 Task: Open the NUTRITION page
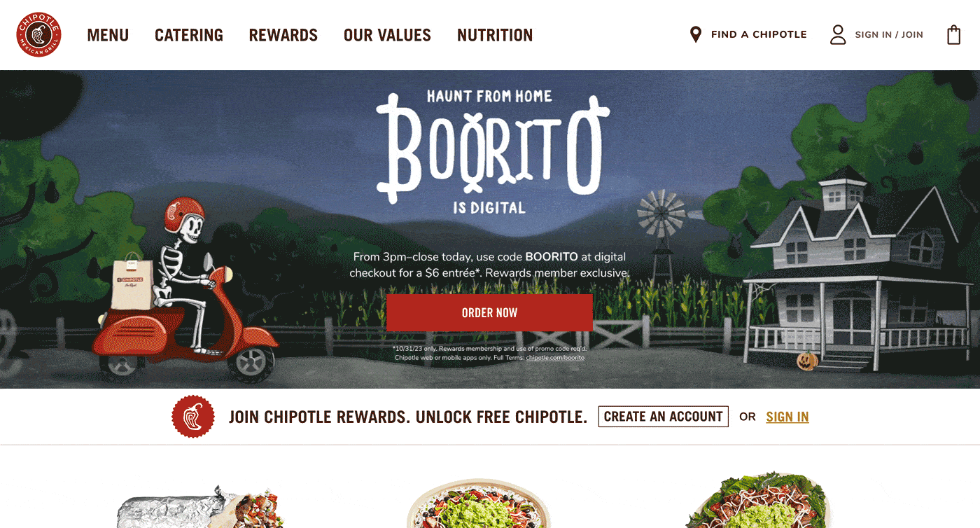click(495, 35)
